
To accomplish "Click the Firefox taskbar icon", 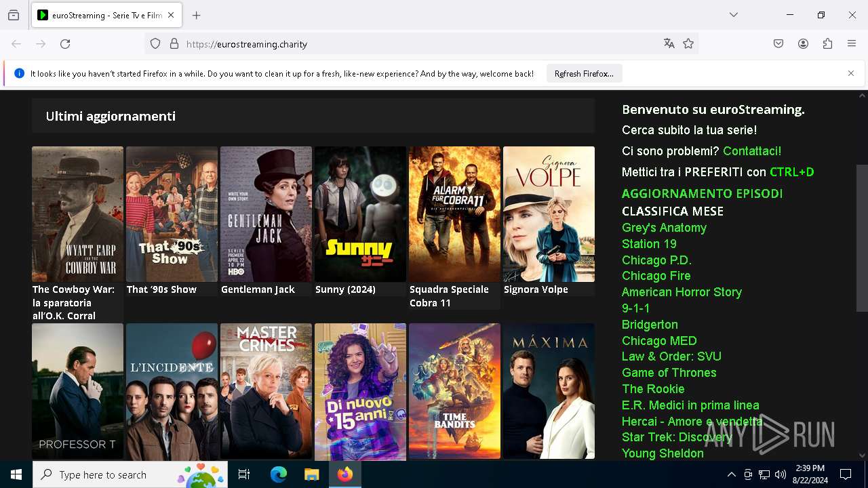I will tap(344, 474).
